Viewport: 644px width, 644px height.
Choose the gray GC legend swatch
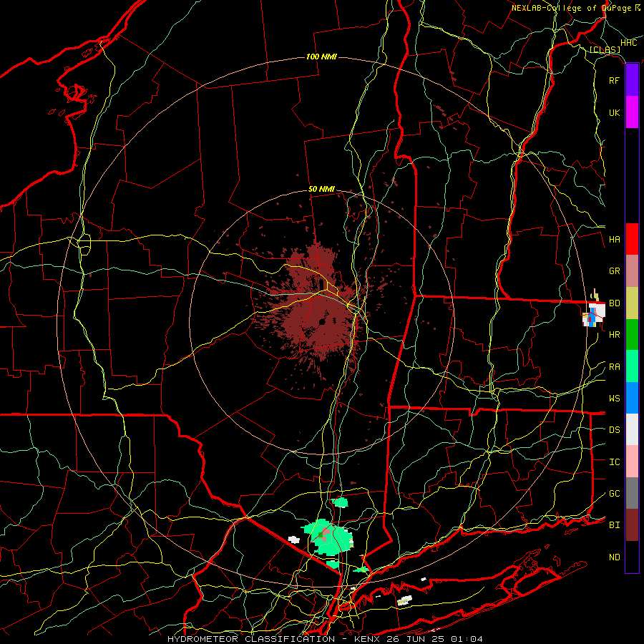[632, 493]
